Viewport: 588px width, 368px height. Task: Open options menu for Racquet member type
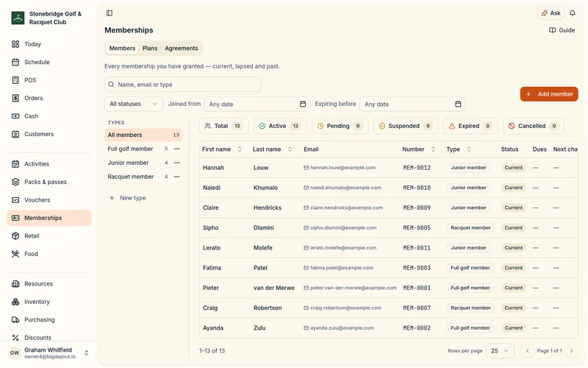(176, 177)
